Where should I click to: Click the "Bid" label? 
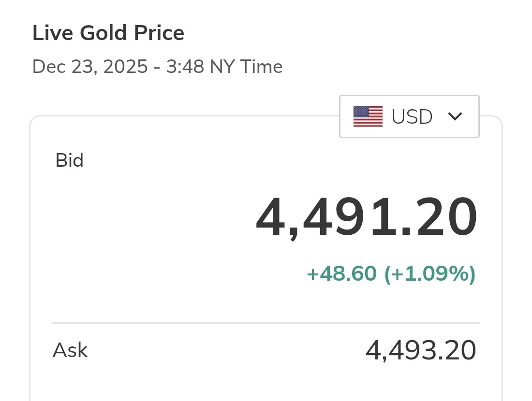tap(70, 160)
